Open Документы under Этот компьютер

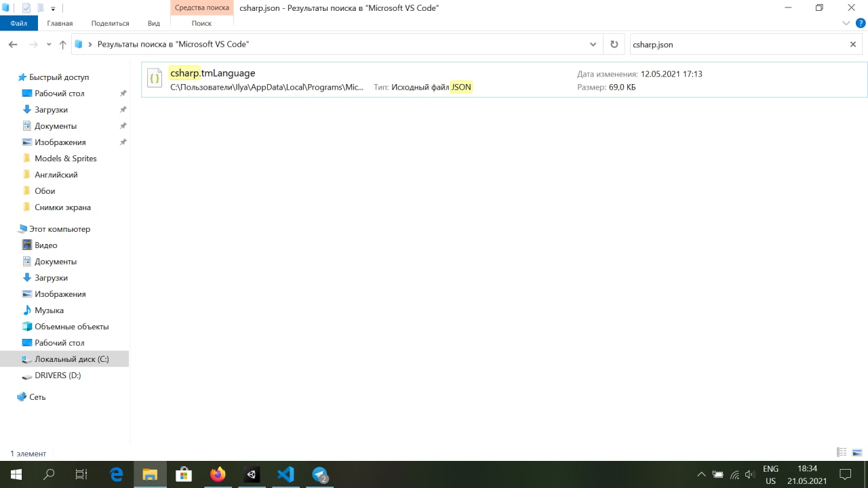pyautogui.click(x=56, y=262)
